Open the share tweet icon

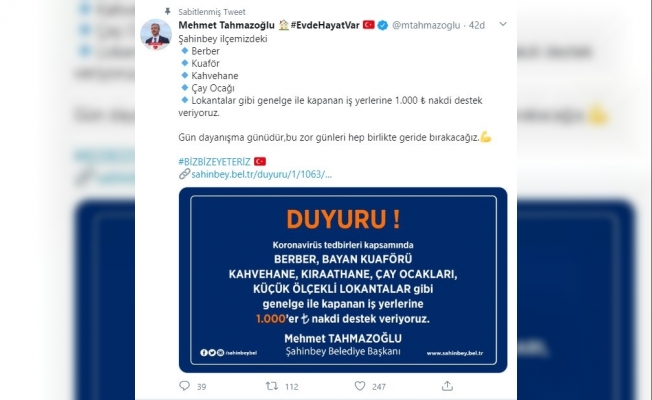point(447,386)
